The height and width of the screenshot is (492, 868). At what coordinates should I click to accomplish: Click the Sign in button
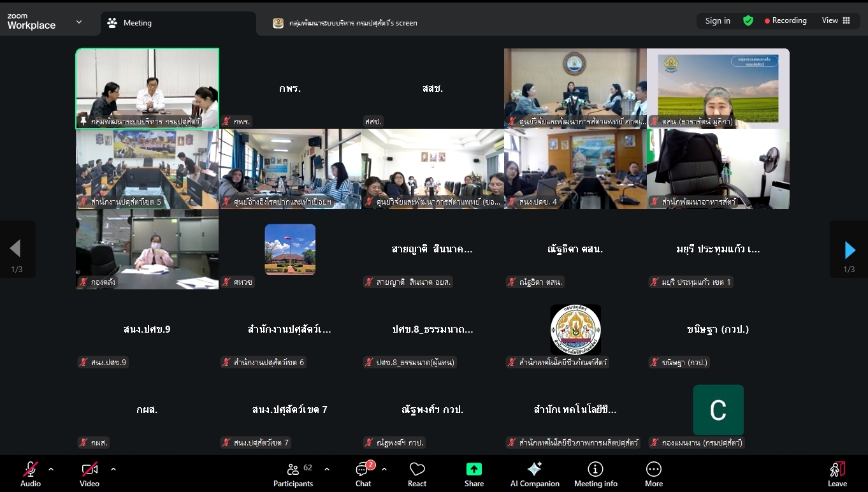718,20
